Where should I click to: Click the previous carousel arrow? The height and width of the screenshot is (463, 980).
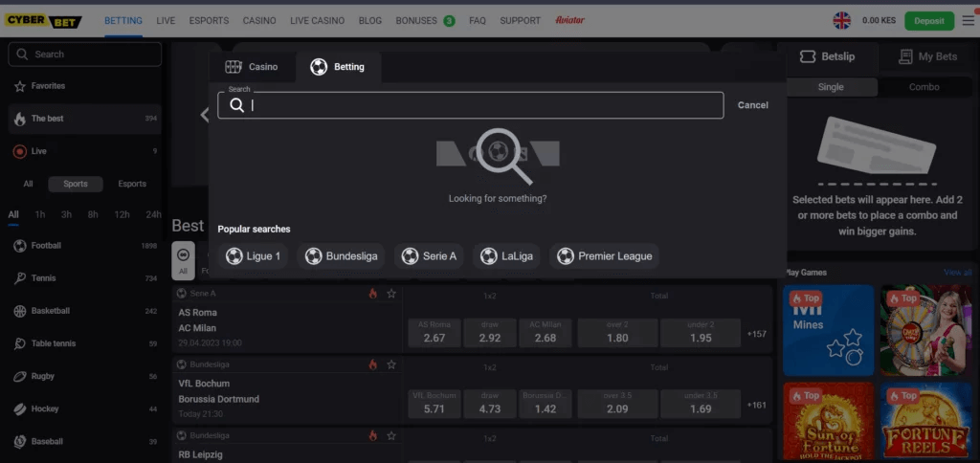[204, 115]
